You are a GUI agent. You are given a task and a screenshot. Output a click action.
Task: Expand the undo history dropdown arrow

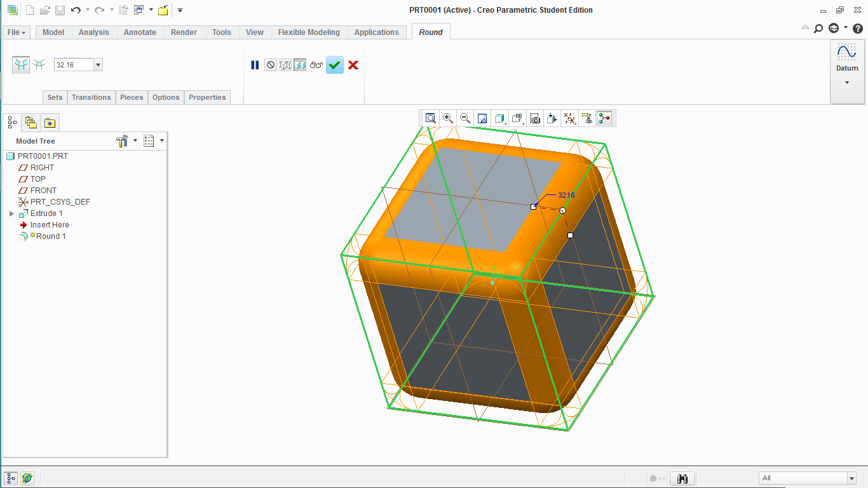coord(87,10)
